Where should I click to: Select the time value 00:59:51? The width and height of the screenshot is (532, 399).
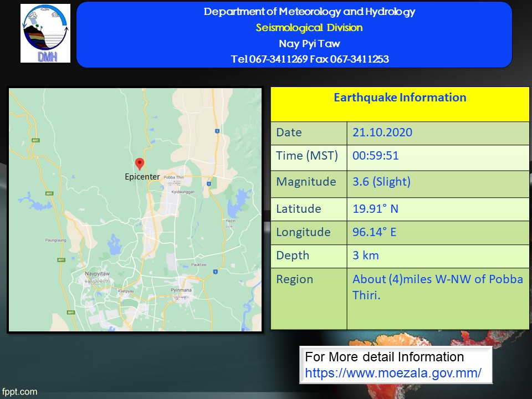[376, 156]
